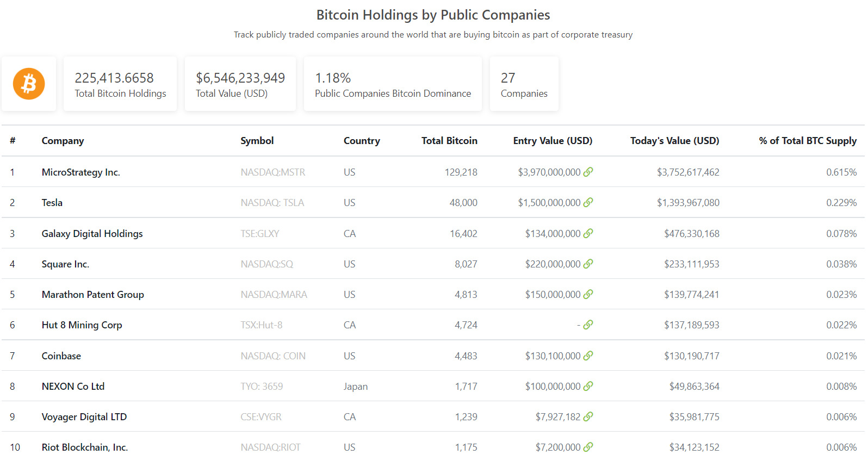Click the NASDAQ:RIOT ticker symbol
868x461 pixels.
pyautogui.click(x=270, y=447)
